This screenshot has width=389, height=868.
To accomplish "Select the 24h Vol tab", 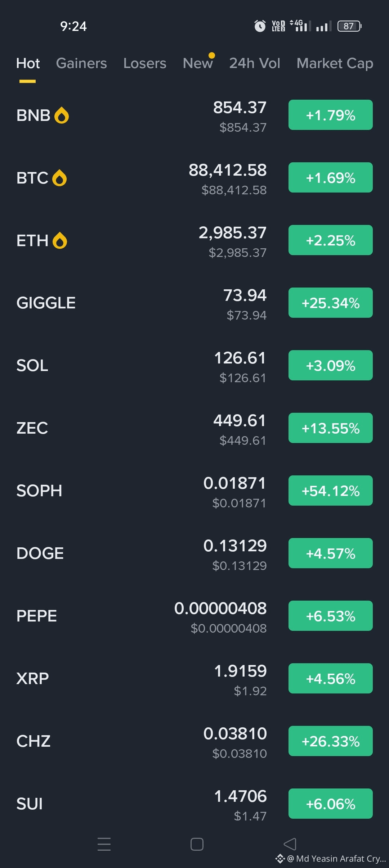I will point(255,63).
